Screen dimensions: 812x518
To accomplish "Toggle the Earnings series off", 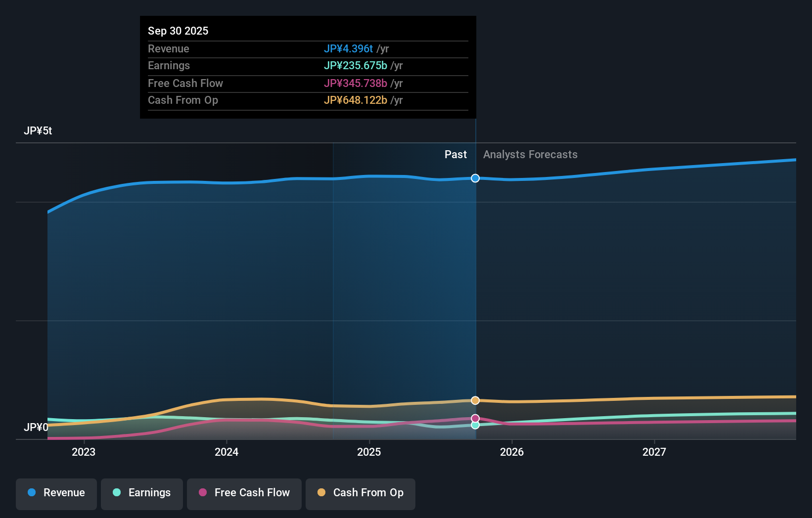I will tap(142, 493).
